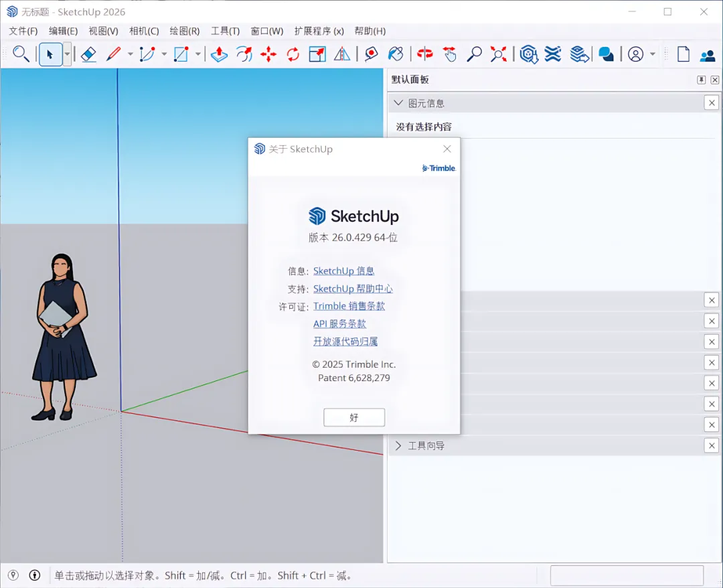Screen dimensions: 723x588
Task: Activate the Select arrow tool
Action: [x=50, y=54]
